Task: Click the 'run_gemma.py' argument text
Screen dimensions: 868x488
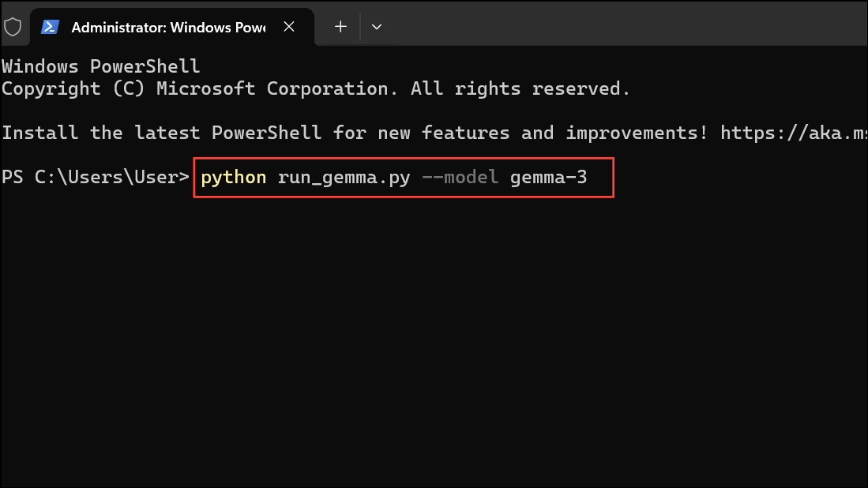Action: [344, 178]
